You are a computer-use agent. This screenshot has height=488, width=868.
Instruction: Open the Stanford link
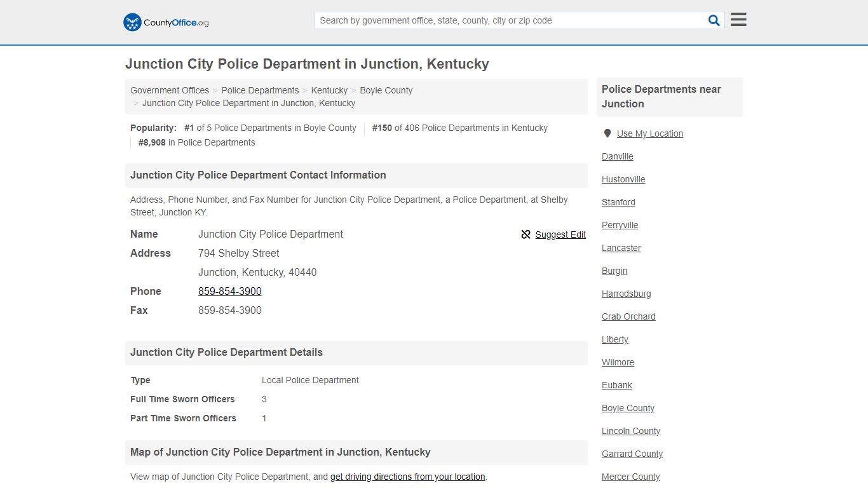tap(618, 202)
